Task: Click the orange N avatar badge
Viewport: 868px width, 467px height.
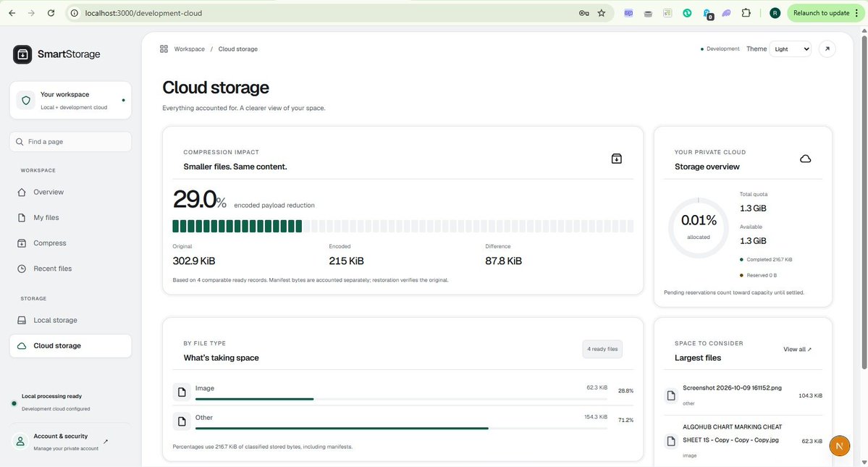Action: click(839, 445)
